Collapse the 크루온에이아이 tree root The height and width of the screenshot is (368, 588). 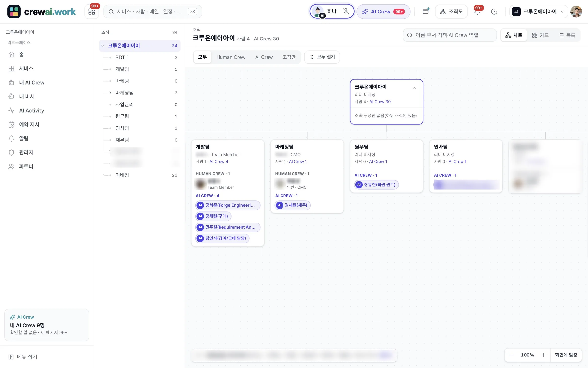coord(103,46)
